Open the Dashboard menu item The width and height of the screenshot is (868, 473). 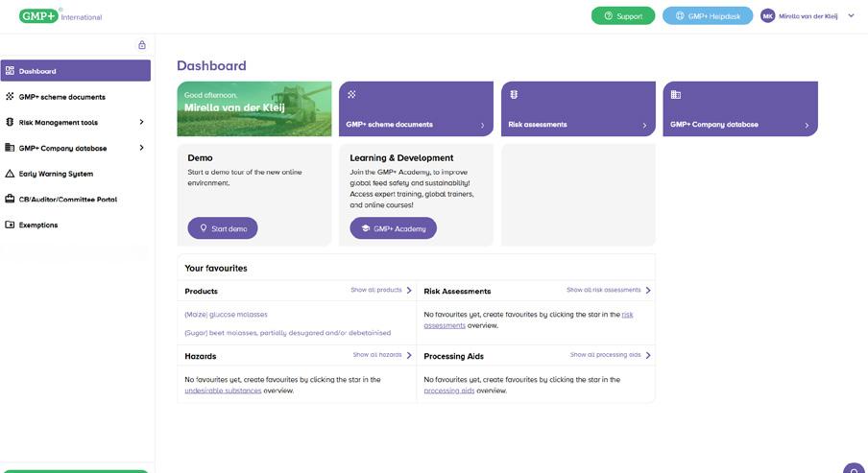click(75, 71)
